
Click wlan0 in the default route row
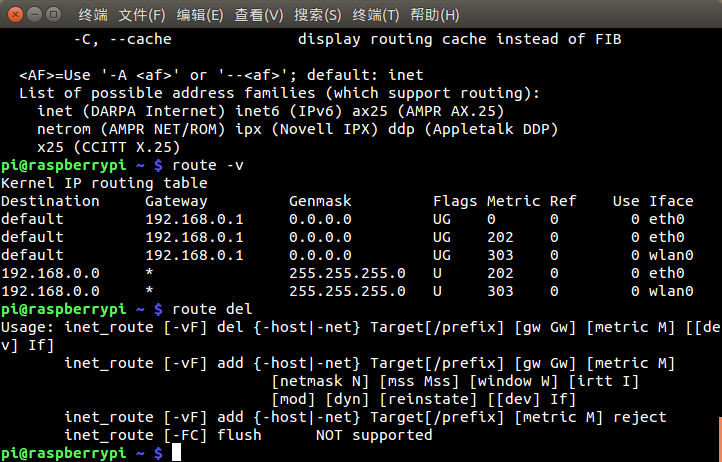671,255
